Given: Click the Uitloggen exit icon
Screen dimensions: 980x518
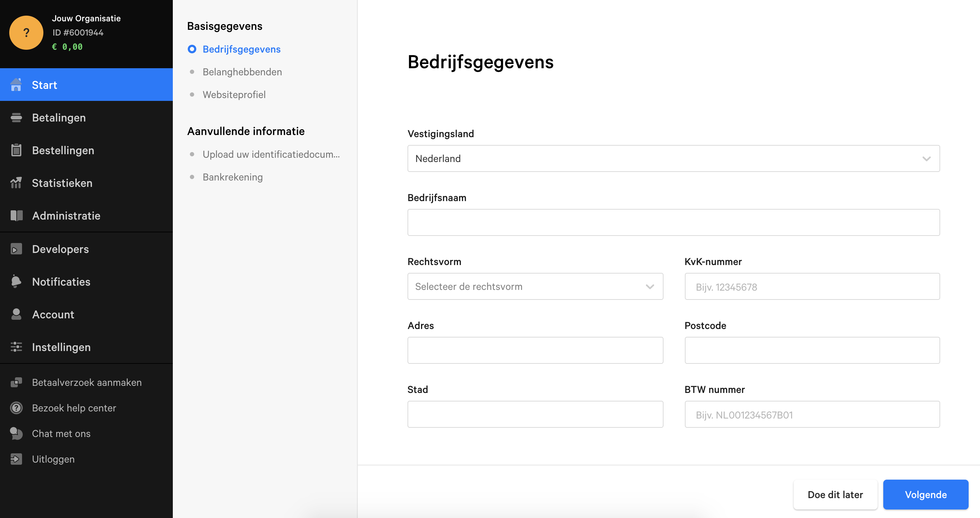Looking at the screenshot, I should (x=16, y=459).
